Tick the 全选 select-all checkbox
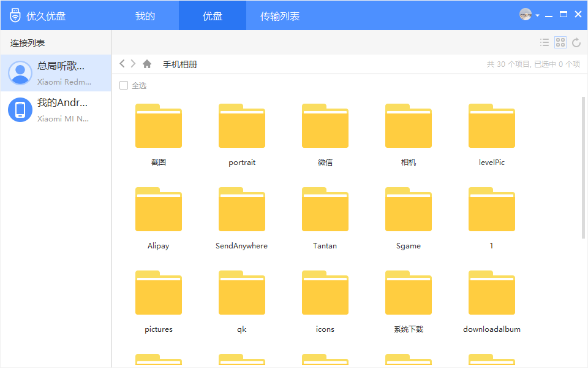Screen dimensions: 588x368 (124, 85)
